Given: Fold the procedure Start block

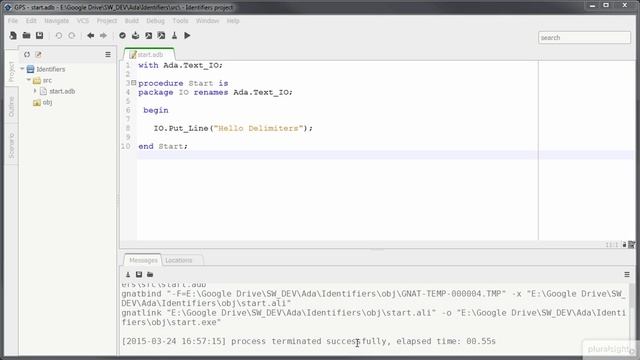Looking at the screenshot, I should pyautogui.click(x=133, y=83).
